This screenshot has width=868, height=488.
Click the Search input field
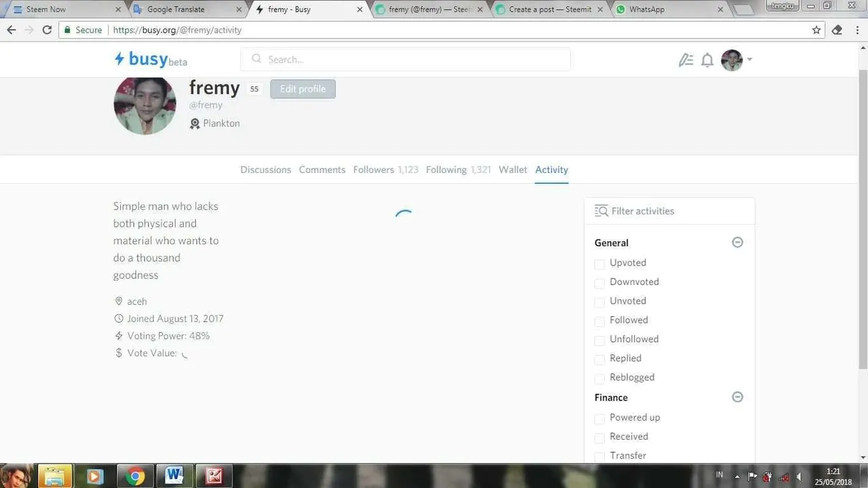pyautogui.click(x=406, y=60)
